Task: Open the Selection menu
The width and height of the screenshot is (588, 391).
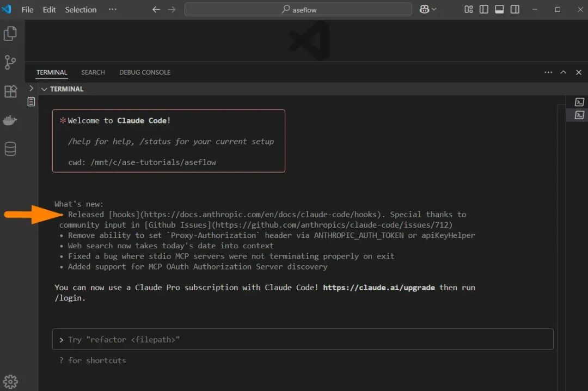Action: point(81,9)
